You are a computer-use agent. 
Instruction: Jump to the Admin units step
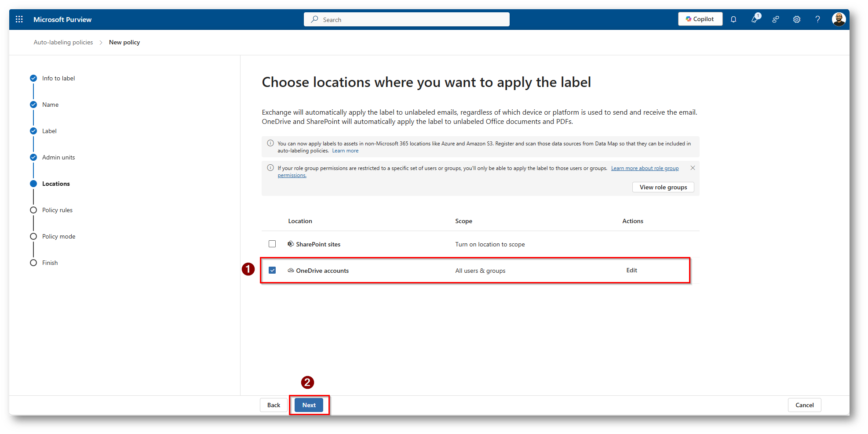(58, 157)
